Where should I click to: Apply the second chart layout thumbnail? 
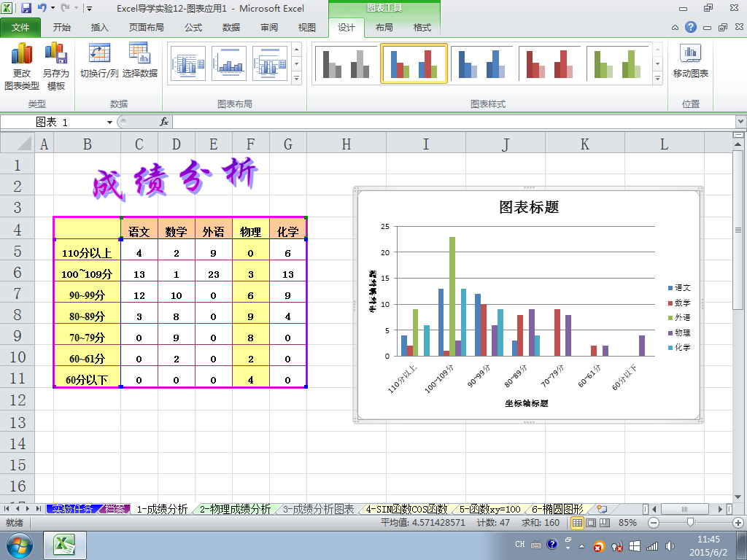[x=229, y=63]
